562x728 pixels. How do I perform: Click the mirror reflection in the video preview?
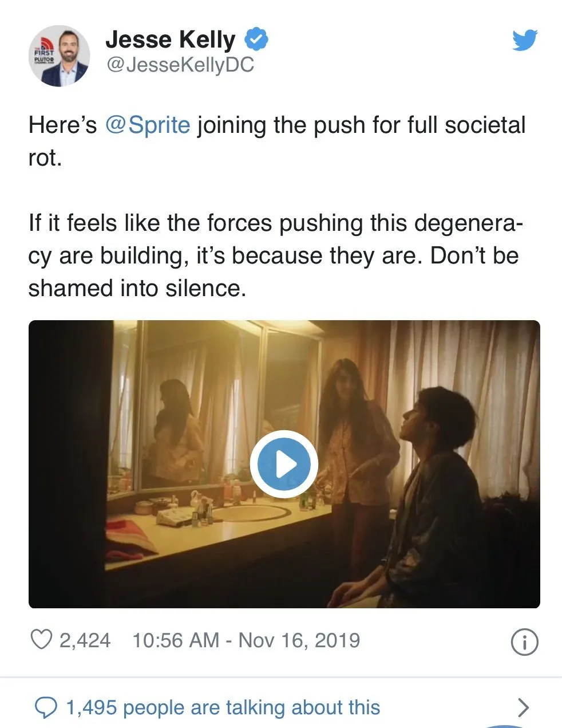click(x=177, y=430)
